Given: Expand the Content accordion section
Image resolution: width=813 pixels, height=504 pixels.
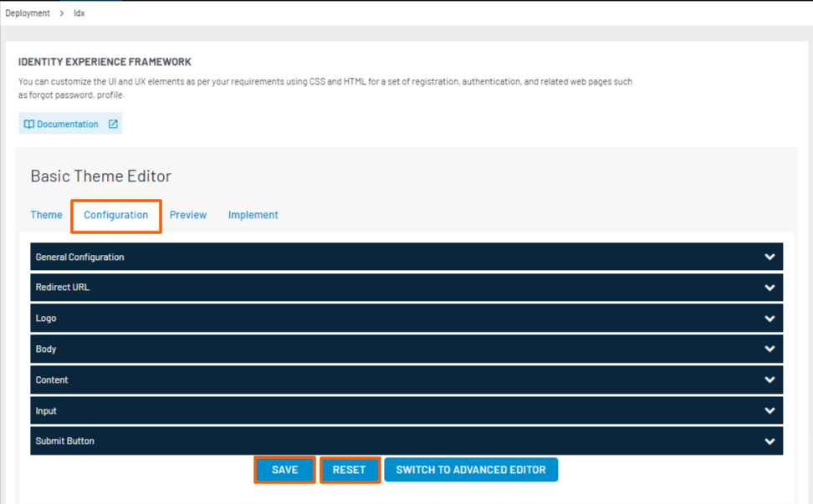Looking at the screenshot, I should point(406,380).
